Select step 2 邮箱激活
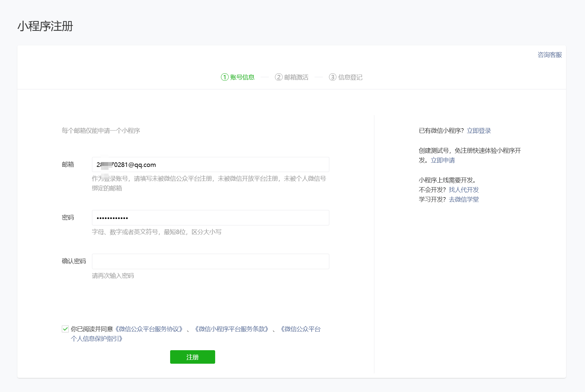 tap(292, 77)
